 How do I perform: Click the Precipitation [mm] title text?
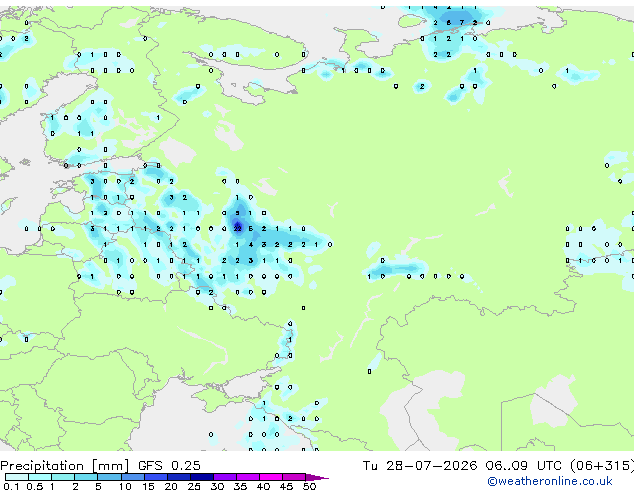point(64,466)
